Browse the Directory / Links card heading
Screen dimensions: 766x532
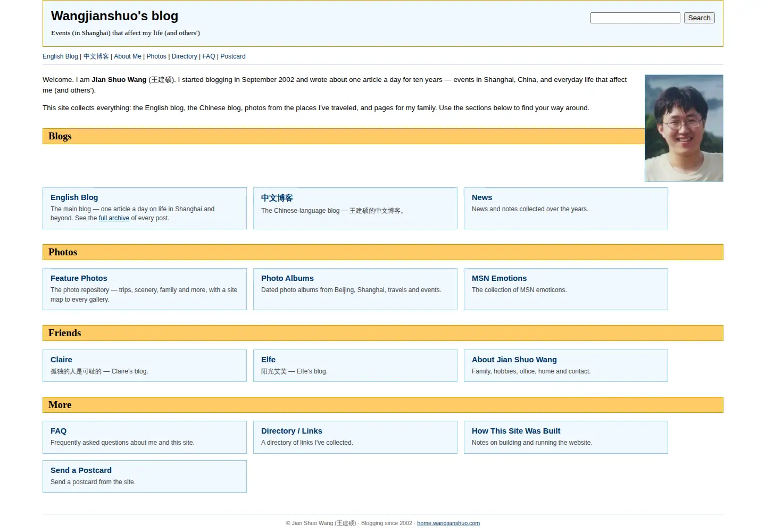coord(292,431)
